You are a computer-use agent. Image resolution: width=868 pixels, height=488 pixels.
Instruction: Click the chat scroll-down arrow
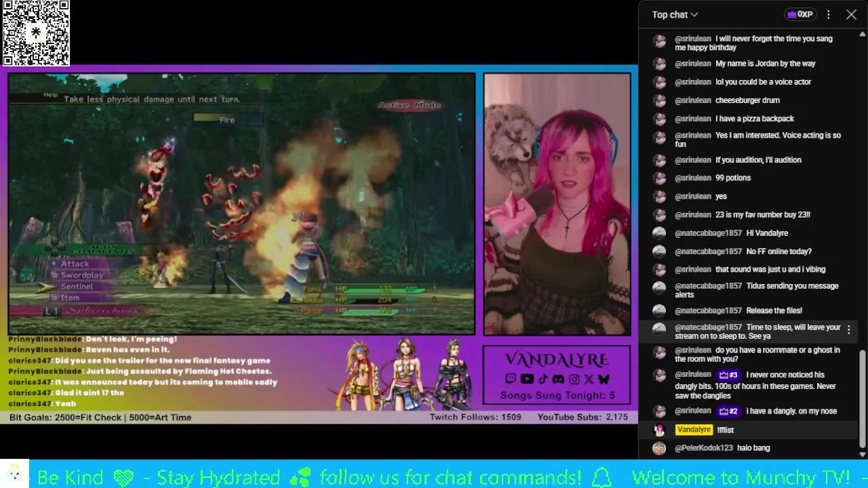pyautogui.click(x=863, y=455)
